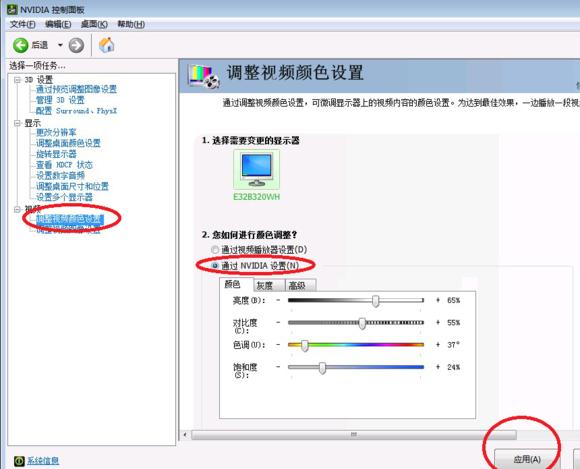580x469 pixels.
Task: Open the 文件(F) menu
Action: (23, 24)
